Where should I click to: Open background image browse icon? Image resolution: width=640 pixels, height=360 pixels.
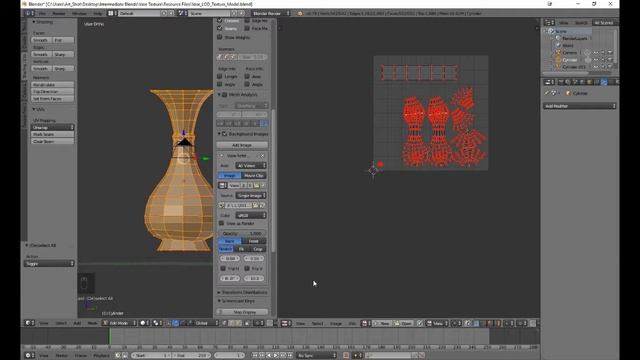223,186
